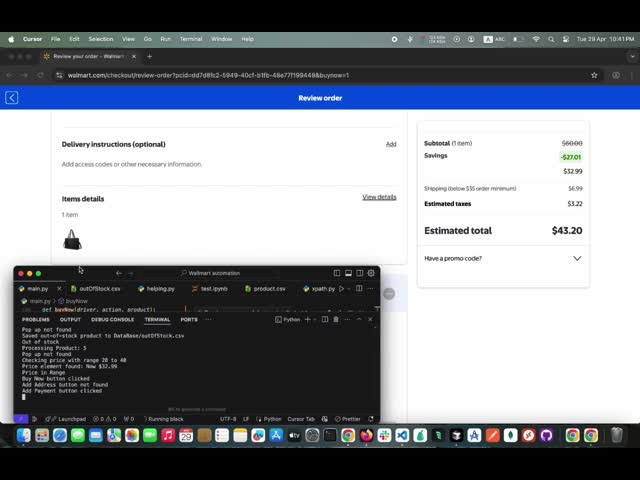Create a new terminal with the plus icon
Image resolution: width=640 pixels, height=480 pixels.
click(308, 320)
